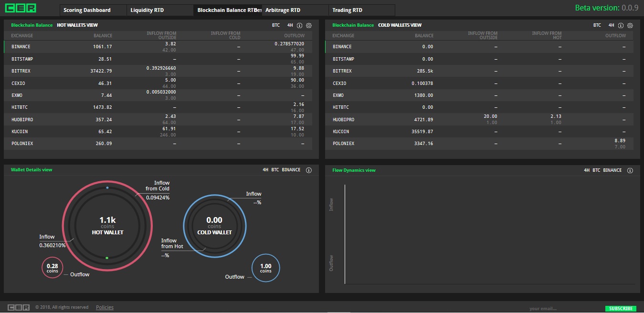Open settings for the Hot Wallets View panel

point(309,25)
